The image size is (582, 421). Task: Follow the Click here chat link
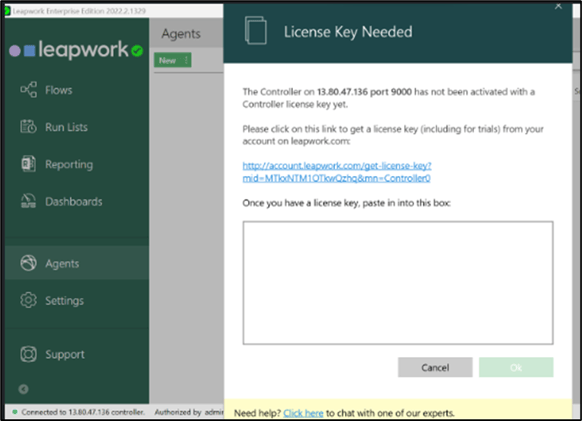point(303,413)
